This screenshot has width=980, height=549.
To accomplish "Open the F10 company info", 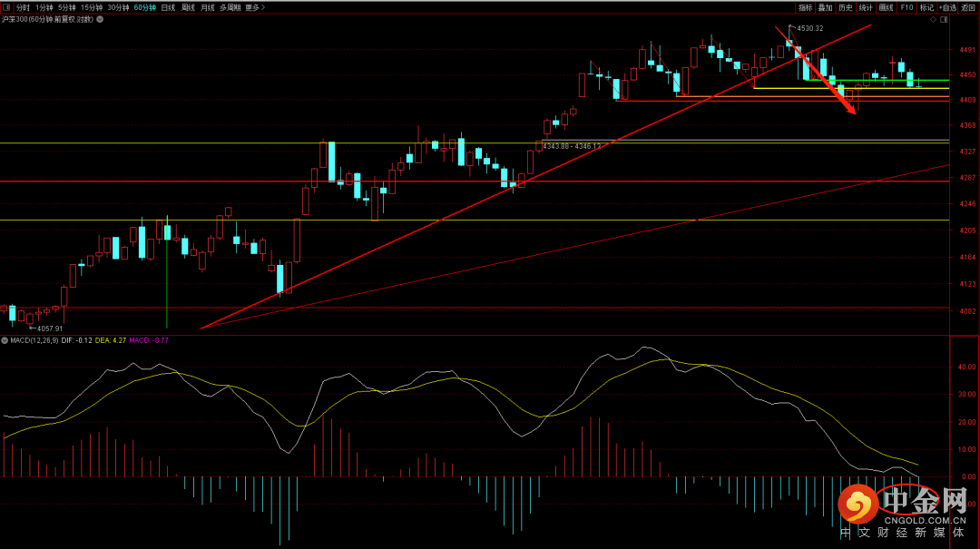I will coord(906,7).
